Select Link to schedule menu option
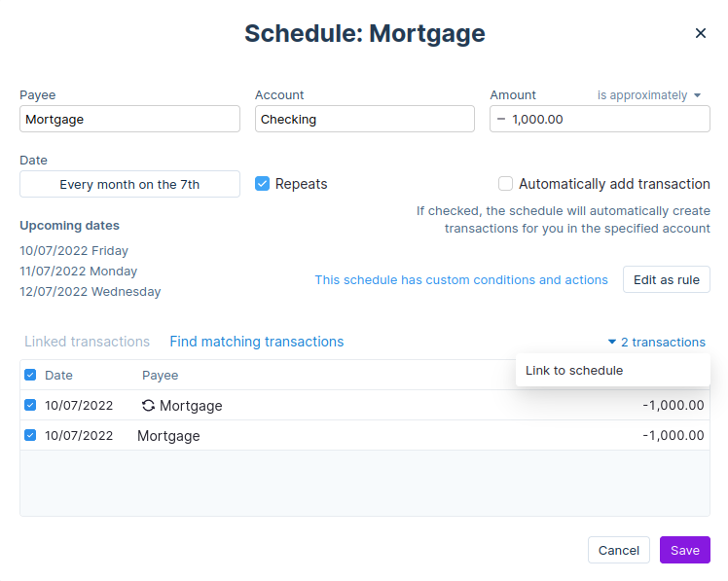The image size is (728, 581). [574, 371]
